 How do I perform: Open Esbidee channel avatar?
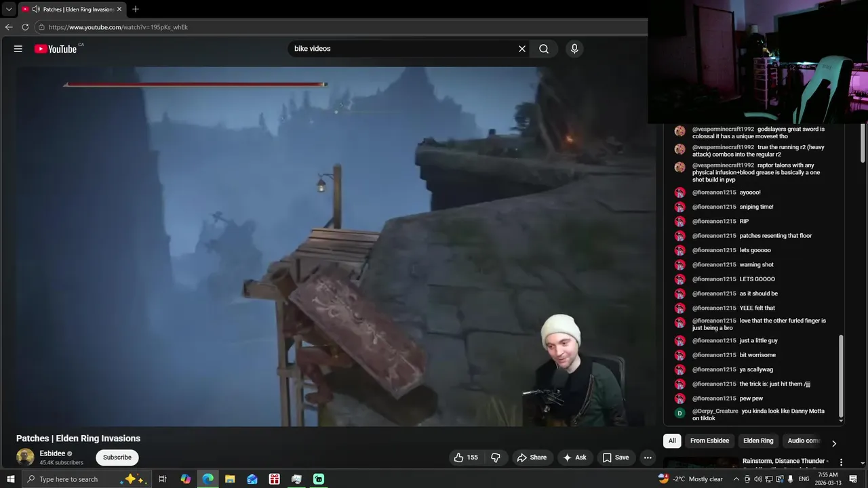click(25, 457)
